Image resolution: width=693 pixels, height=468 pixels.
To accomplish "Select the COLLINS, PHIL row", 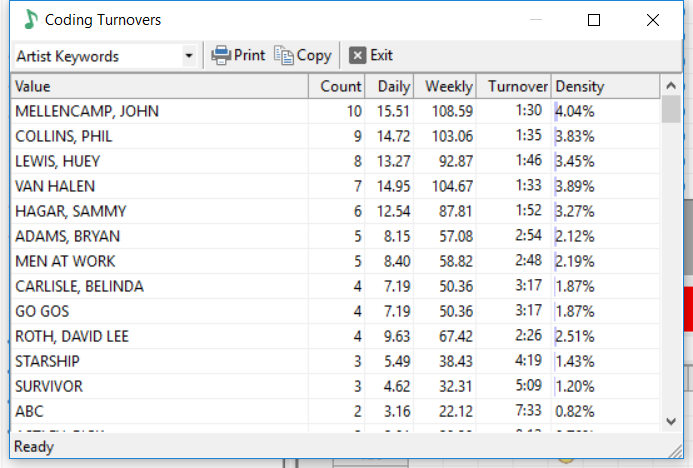I will click(335, 136).
